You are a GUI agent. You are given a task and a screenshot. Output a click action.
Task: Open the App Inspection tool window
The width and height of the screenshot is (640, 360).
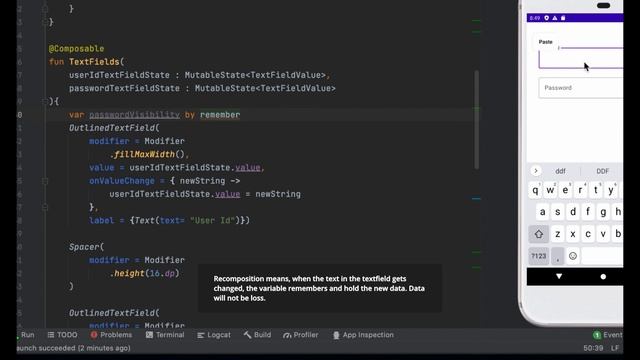(363, 335)
